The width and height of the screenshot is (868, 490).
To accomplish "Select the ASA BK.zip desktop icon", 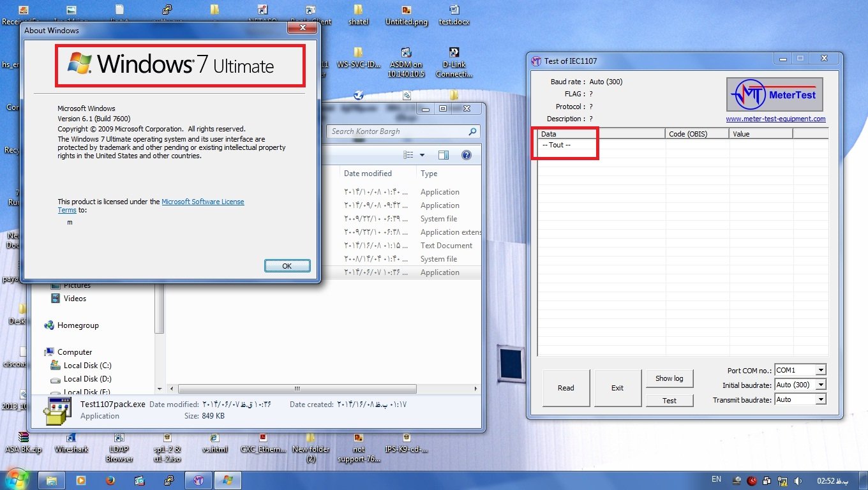I will click(x=24, y=442).
